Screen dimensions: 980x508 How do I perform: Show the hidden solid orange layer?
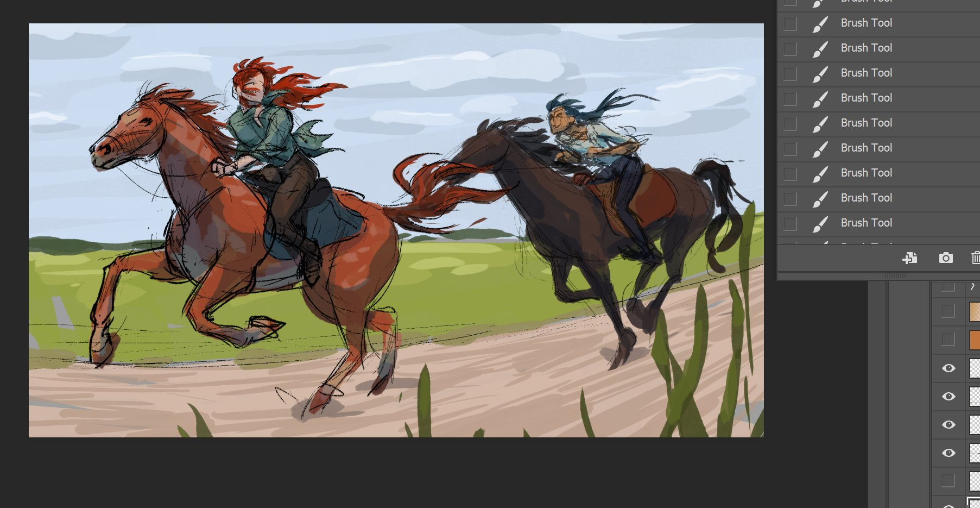pos(948,340)
